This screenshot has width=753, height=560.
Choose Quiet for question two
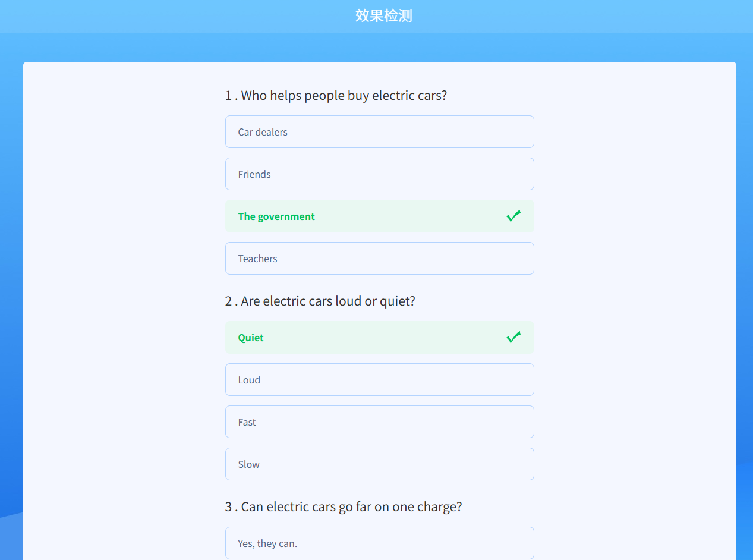pyautogui.click(x=379, y=338)
